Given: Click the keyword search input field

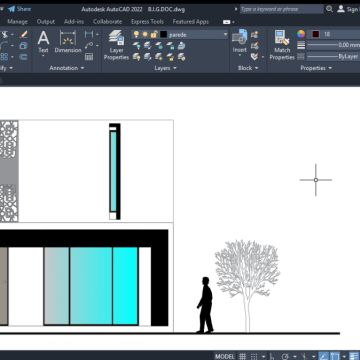Looking at the screenshot, I should point(282,9).
